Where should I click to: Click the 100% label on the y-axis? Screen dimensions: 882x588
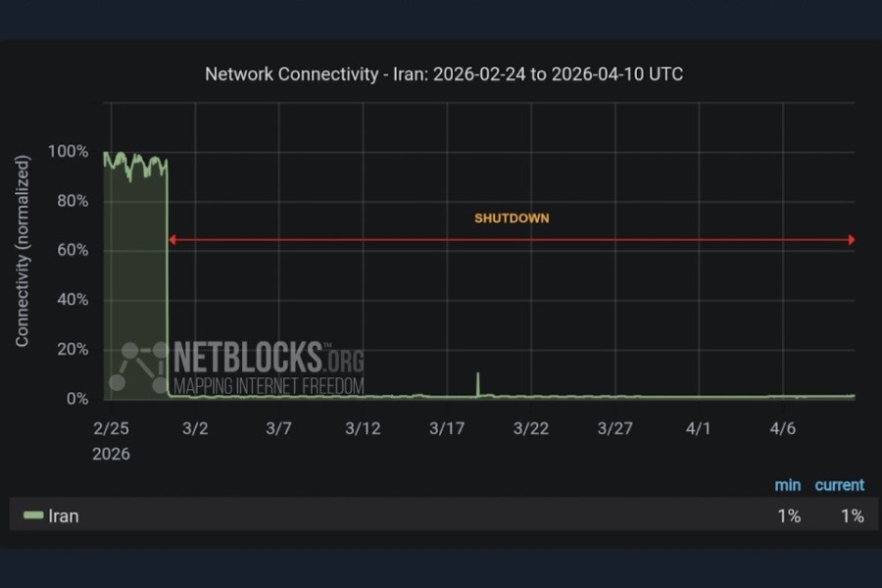click(68, 153)
